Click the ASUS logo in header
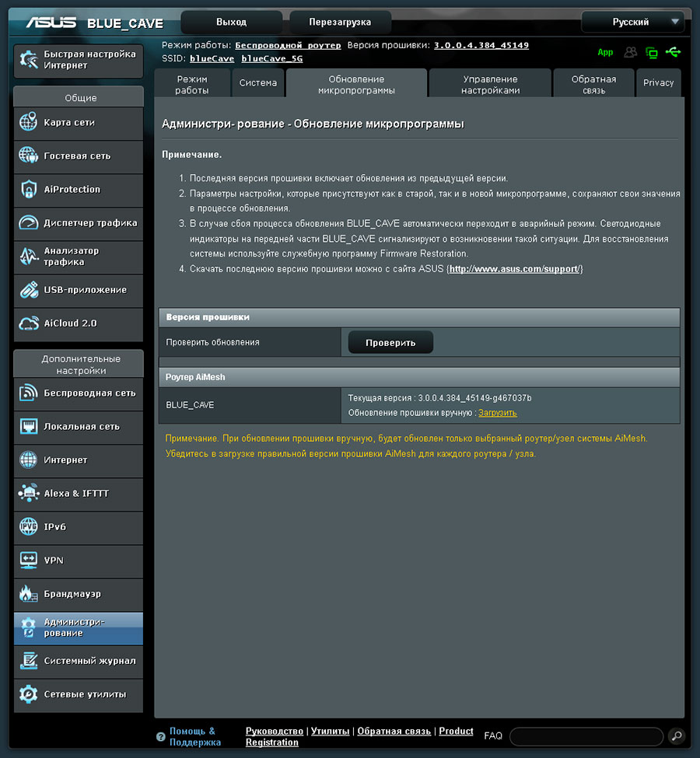 tap(51, 23)
